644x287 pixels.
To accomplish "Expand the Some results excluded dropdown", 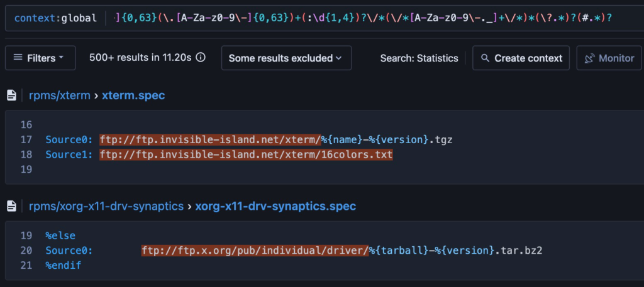I will pyautogui.click(x=286, y=58).
